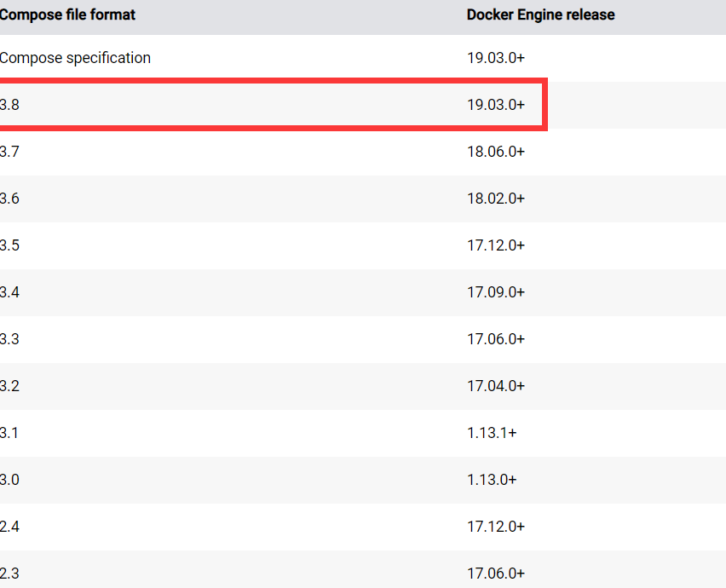
Task: Click the 3.0 compose format cell
Action: [x=9, y=479]
